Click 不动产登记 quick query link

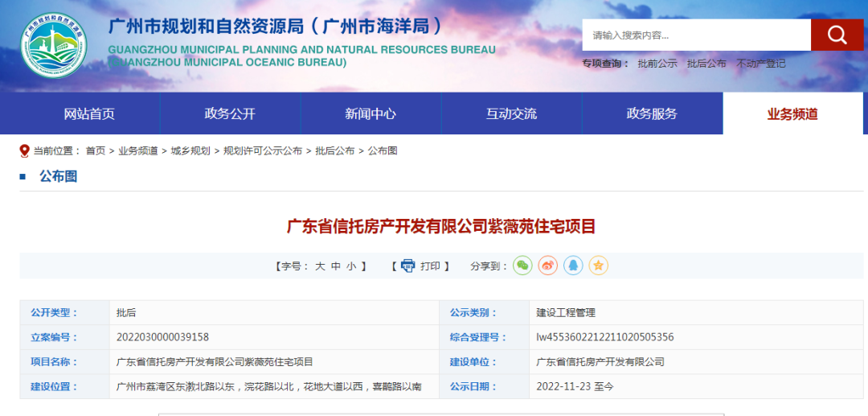pyautogui.click(x=760, y=64)
